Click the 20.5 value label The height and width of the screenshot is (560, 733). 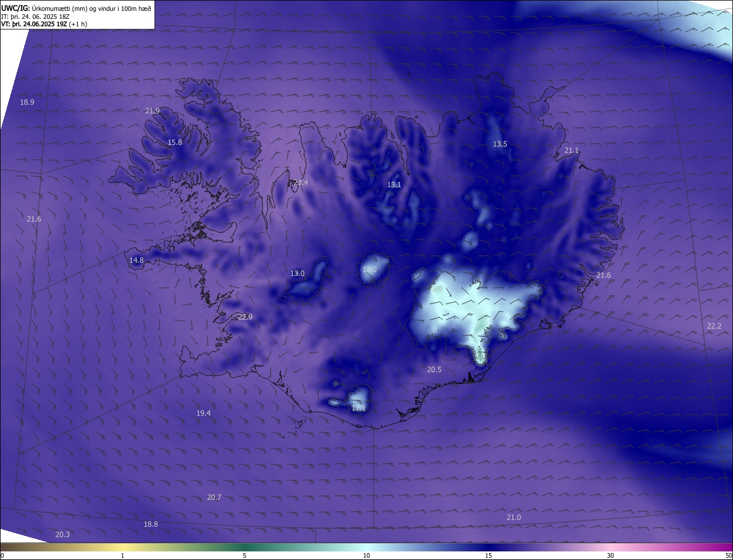434,369
